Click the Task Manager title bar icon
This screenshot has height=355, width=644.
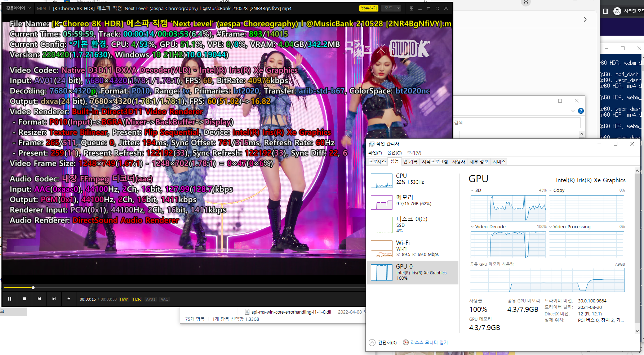point(371,144)
